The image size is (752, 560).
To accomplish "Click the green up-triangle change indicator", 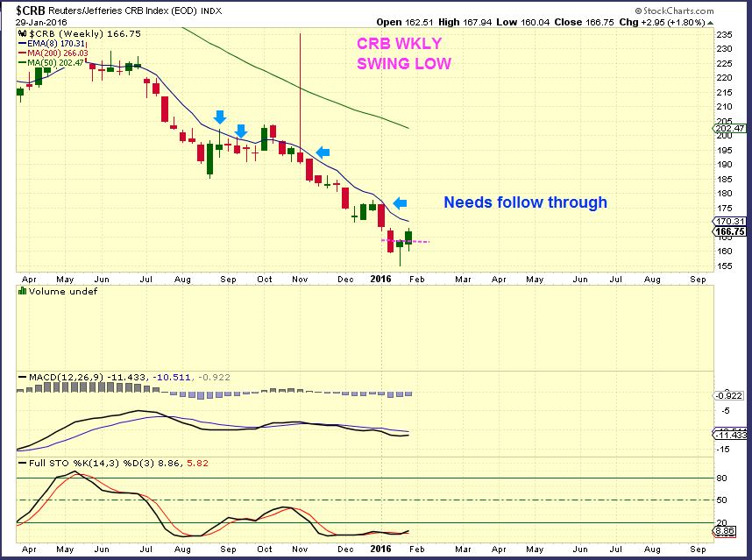I will tap(710, 23).
